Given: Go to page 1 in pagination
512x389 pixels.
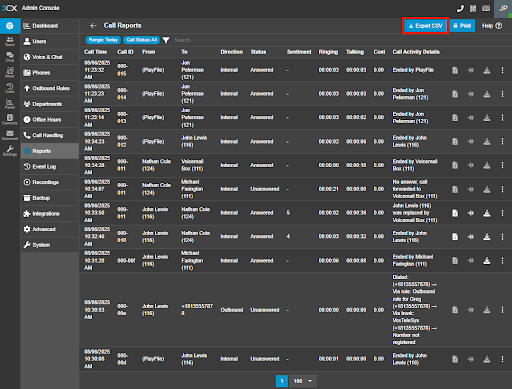Looking at the screenshot, I should pos(282,381).
